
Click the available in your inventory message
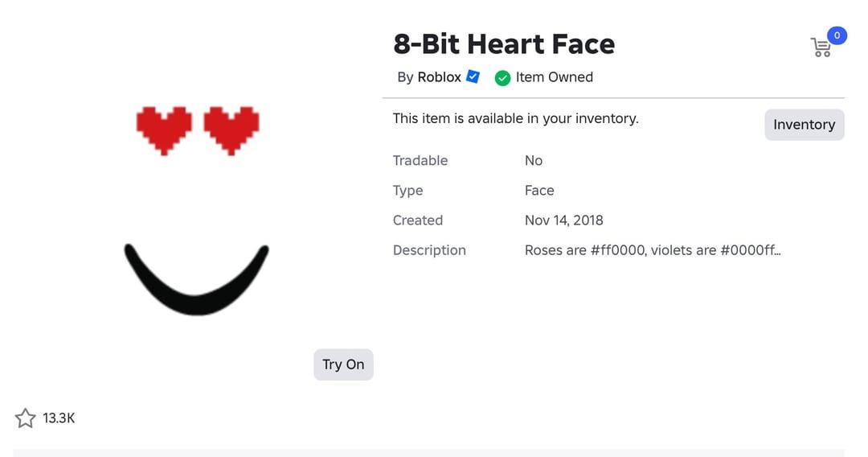[515, 118]
